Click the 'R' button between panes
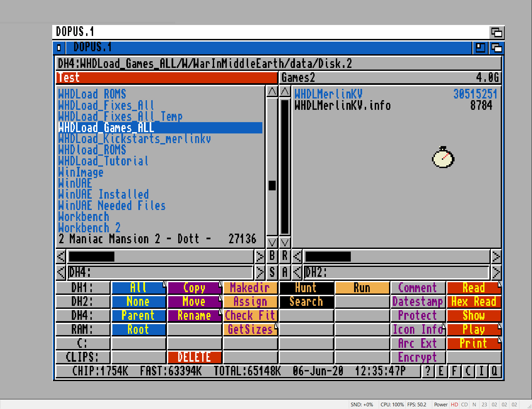This screenshot has height=409, width=532. (x=285, y=256)
